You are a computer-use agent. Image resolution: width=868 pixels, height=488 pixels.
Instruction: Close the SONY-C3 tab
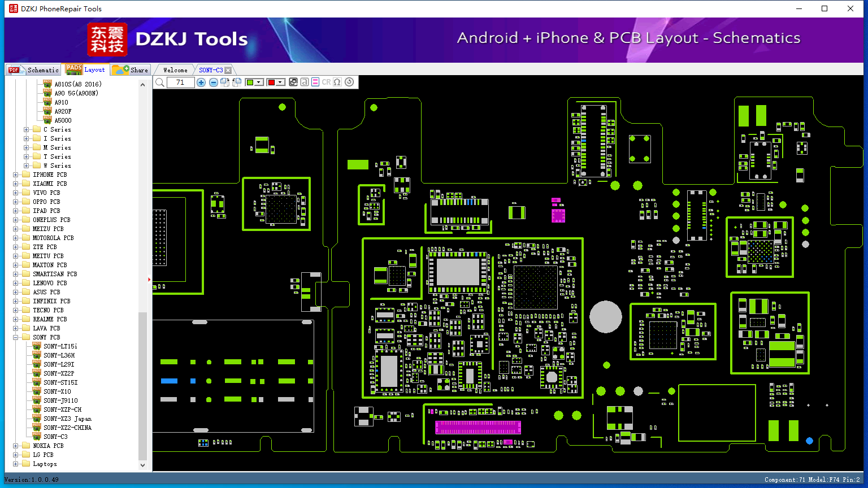[228, 70]
